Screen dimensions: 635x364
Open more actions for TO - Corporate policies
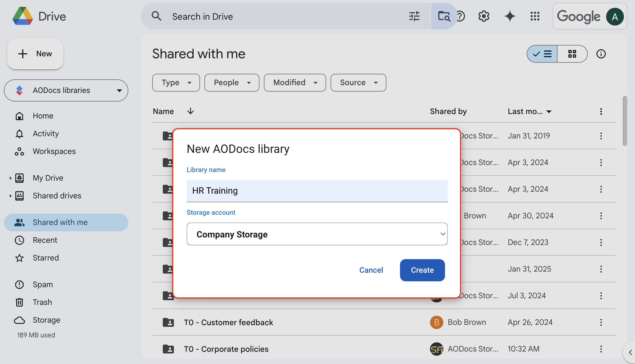[x=601, y=349]
